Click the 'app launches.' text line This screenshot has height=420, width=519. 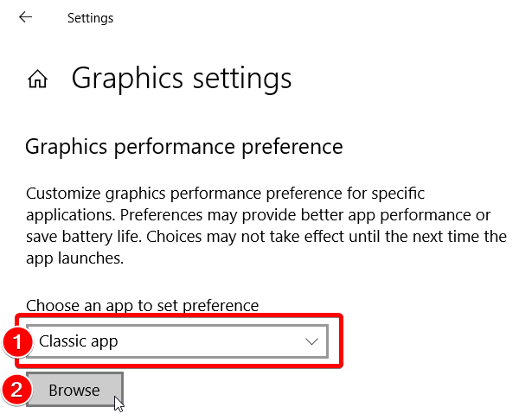point(74,258)
